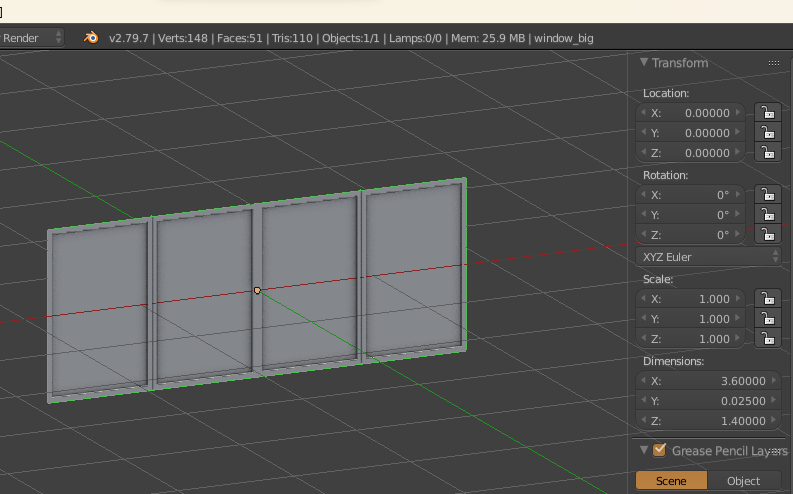Lock the Scale Z axis
The height and width of the screenshot is (494, 793).
click(x=767, y=339)
